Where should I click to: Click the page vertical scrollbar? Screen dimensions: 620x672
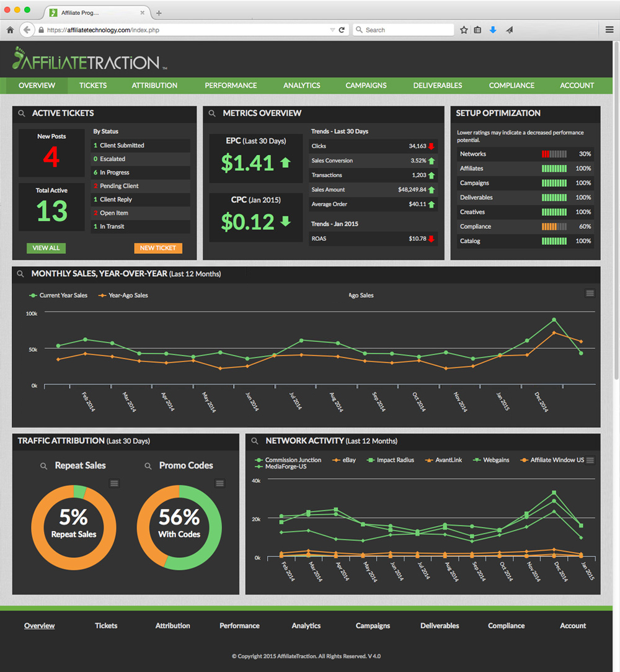click(x=616, y=210)
